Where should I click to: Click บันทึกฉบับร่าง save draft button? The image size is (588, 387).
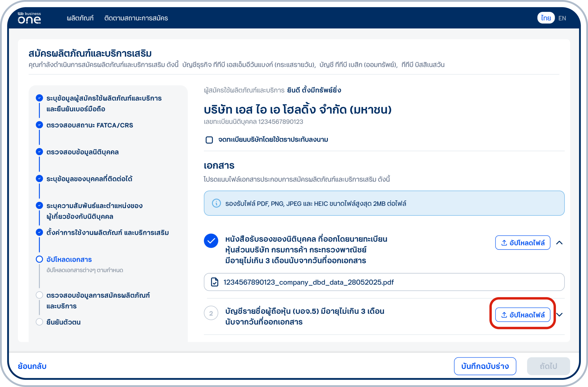(485, 366)
